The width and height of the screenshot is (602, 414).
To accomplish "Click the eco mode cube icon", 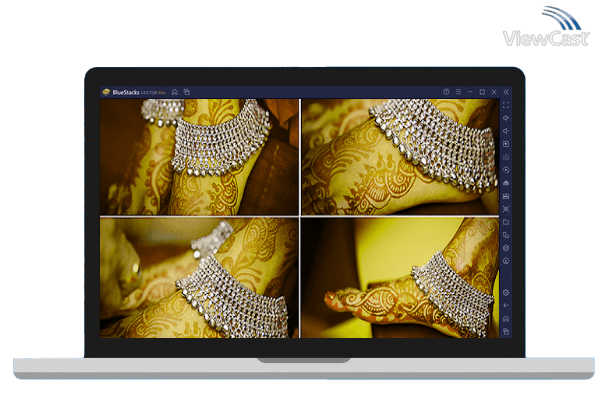I will (x=506, y=248).
